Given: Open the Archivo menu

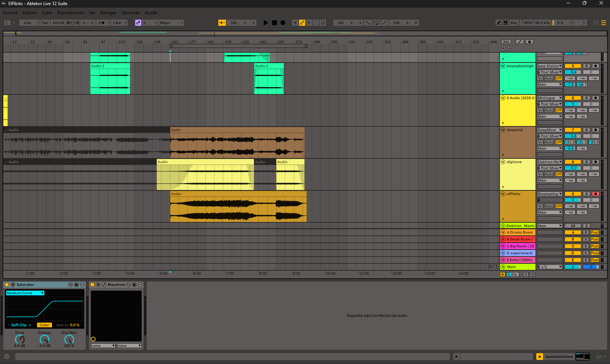Looking at the screenshot, I should coord(10,13).
